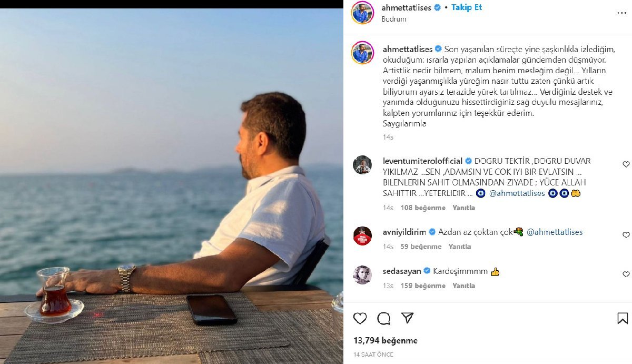Open the @ahmettatlises mention in avniyildirim's comment

(x=555, y=232)
